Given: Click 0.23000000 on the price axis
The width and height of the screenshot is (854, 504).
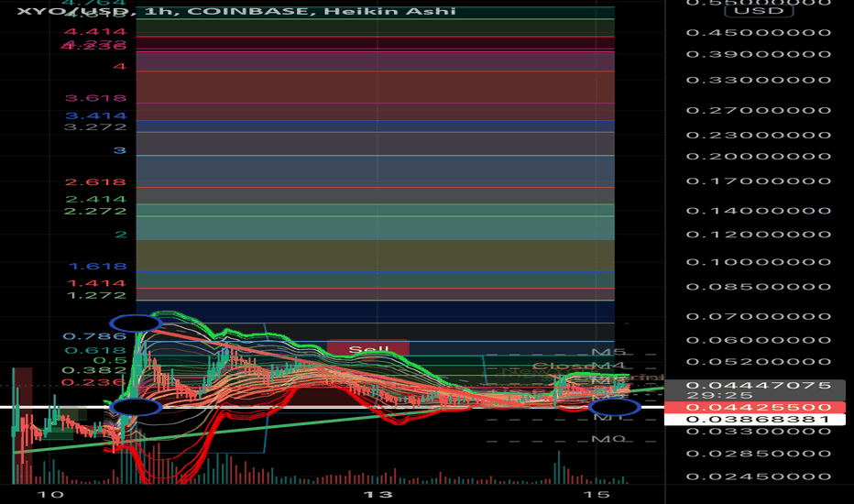Looking at the screenshot, I should (759, 135).
